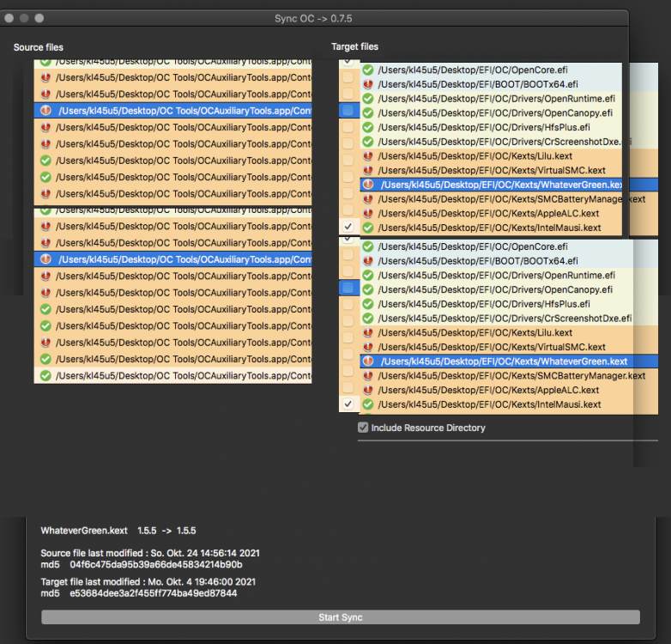Select EFI/OC/Kexts/AppleALC.kext path in lower target list
The image size is (671, 644).
[x=488, y=390]
